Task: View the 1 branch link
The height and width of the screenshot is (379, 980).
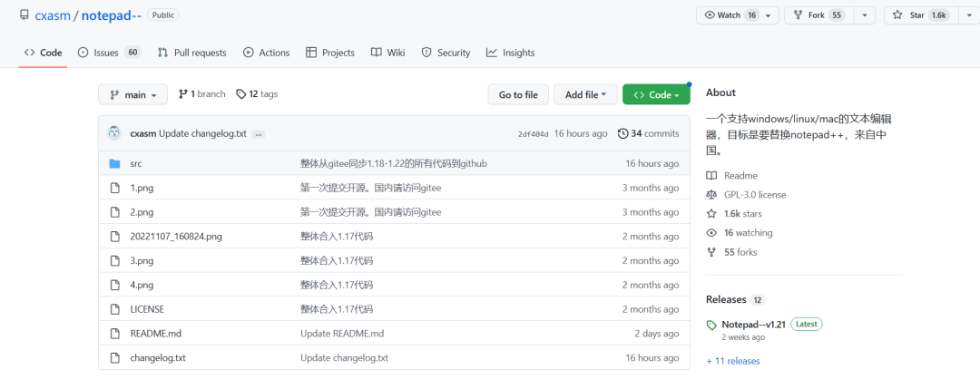Action: click(201, 94)
